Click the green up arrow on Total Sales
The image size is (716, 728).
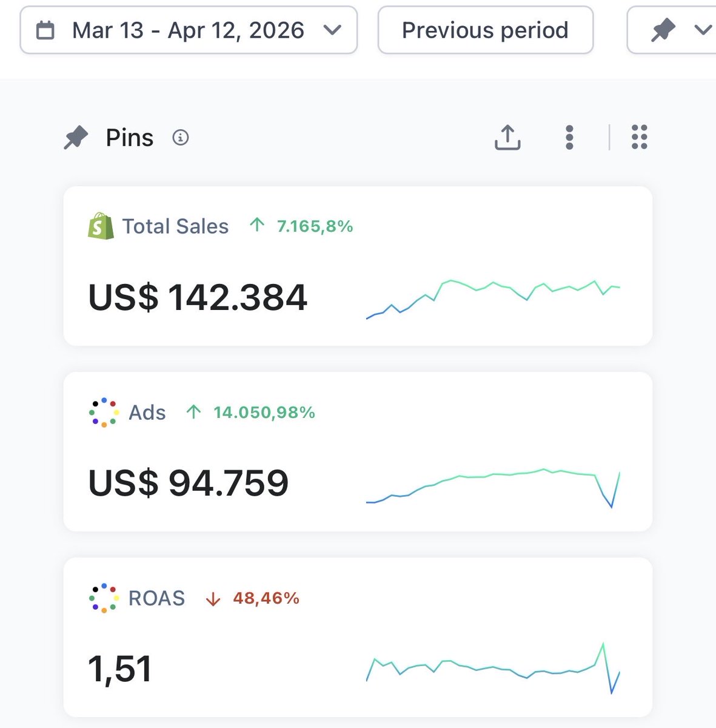[257, 226]
